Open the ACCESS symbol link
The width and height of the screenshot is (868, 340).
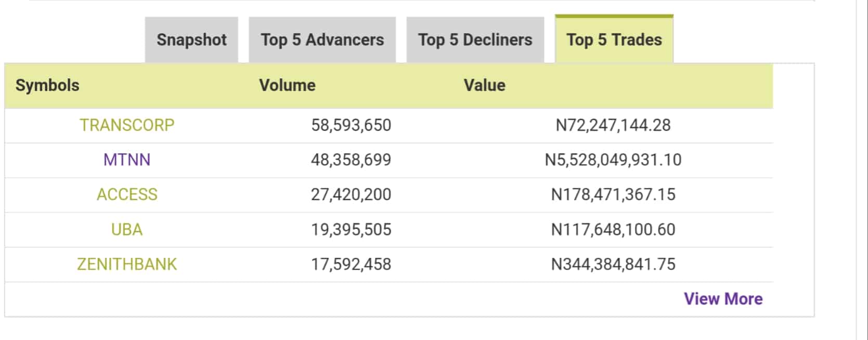[x=127, y=194]
